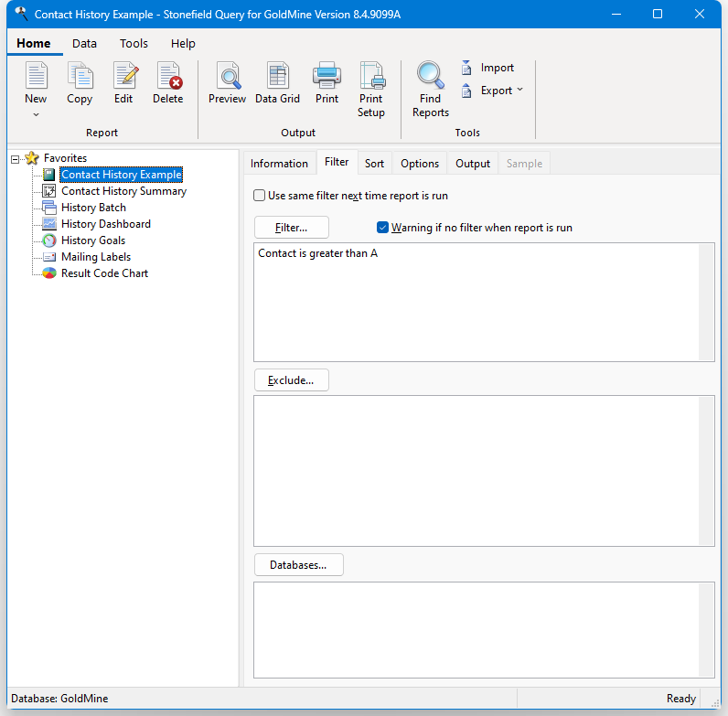Select the History Dashboard icon
Screen dimensions: 728x716
pos(48,224)
